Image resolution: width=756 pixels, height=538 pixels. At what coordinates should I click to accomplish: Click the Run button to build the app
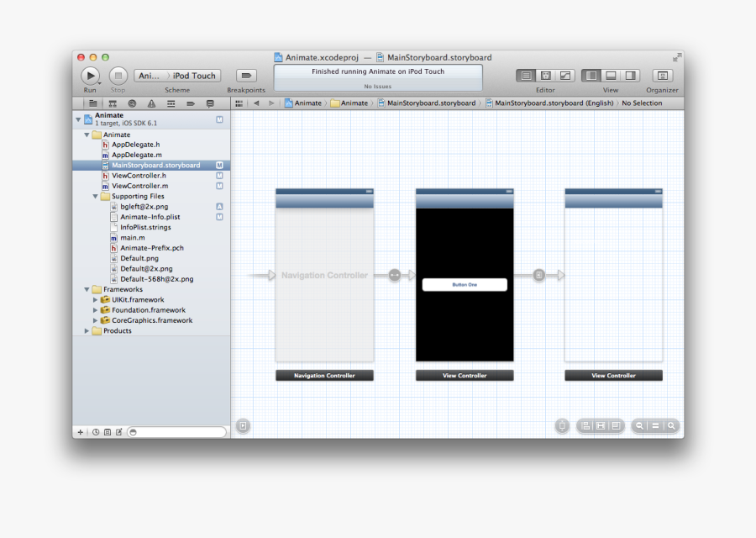coord(90,76)
